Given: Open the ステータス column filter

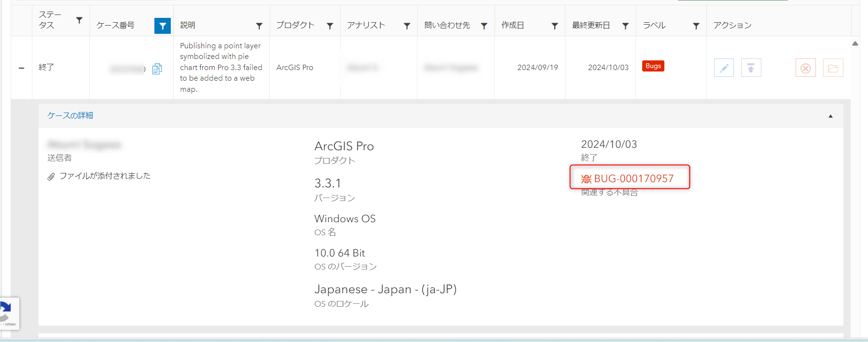Looking at the screenshot, I should pyautogui.click(x=80, y=20).
